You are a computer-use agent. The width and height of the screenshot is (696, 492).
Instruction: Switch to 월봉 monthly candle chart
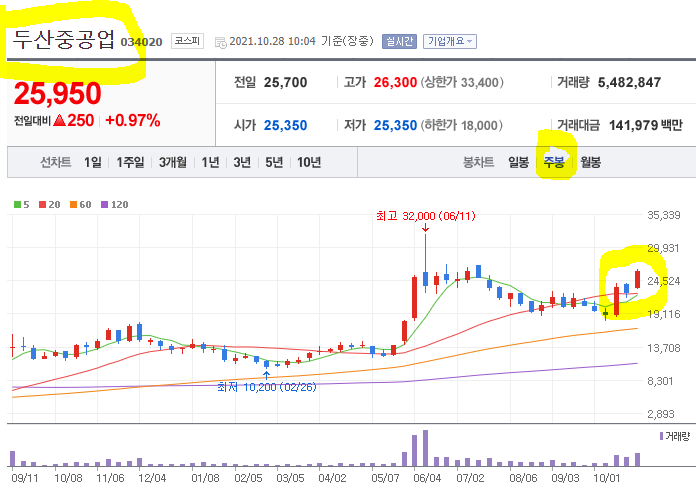pyautogui.click(x=590, y=163)
